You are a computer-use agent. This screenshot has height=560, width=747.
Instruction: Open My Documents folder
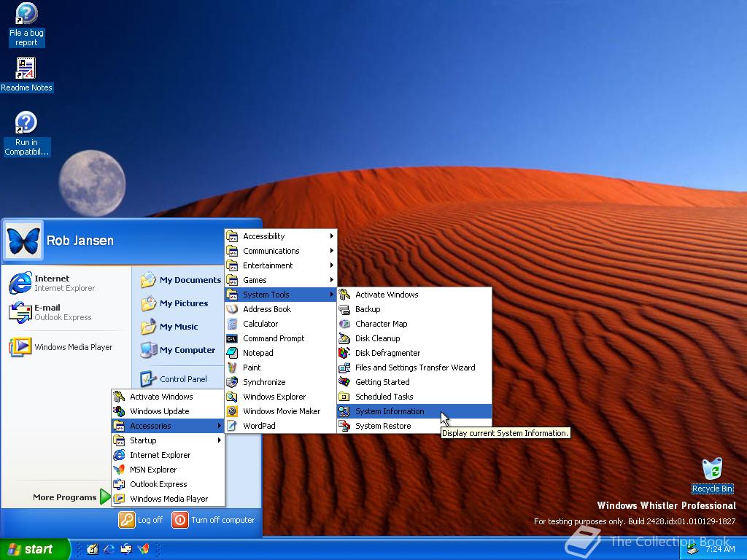(181, 280)
